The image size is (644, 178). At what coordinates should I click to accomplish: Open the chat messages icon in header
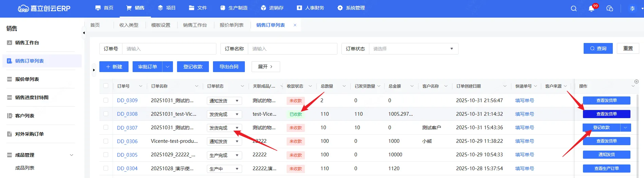(609, 8)
